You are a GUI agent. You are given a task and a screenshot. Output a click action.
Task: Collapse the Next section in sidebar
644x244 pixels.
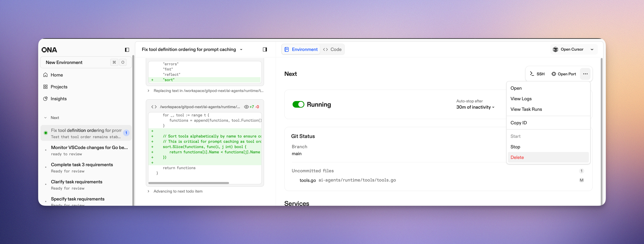[x=46, y=118]
